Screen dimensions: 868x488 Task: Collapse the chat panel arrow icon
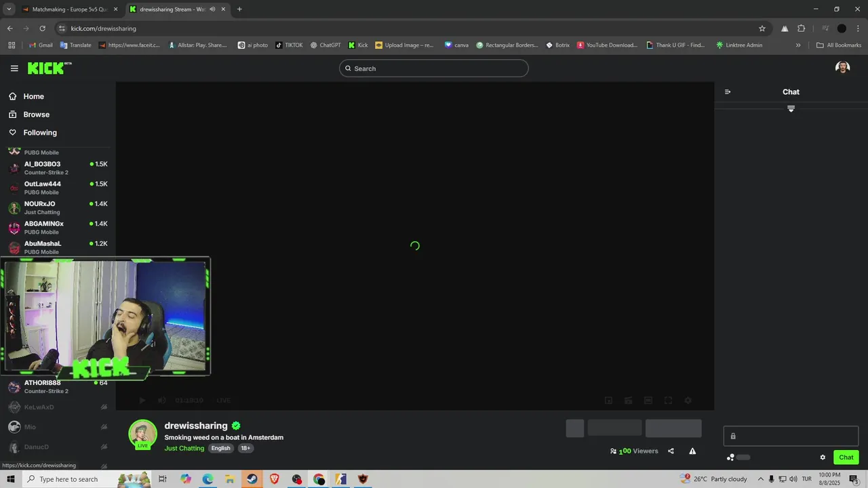tap(728, 92)
